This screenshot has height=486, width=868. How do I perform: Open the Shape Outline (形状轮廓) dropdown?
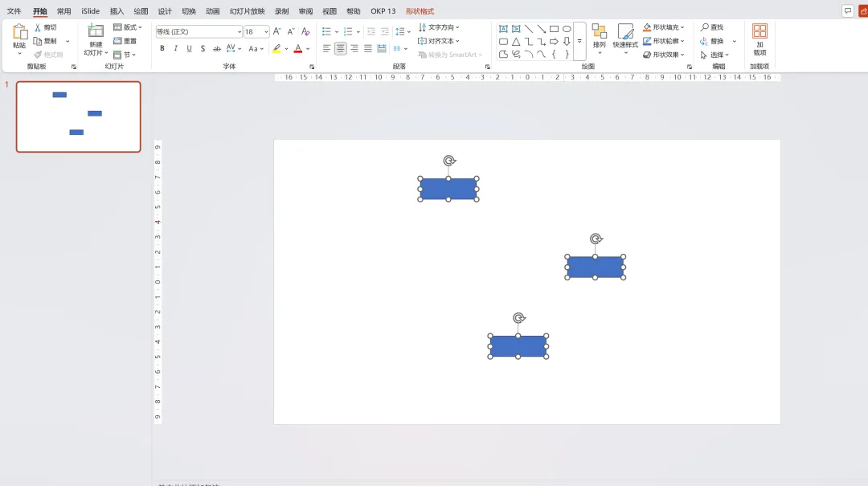click(x=664, y=41)
